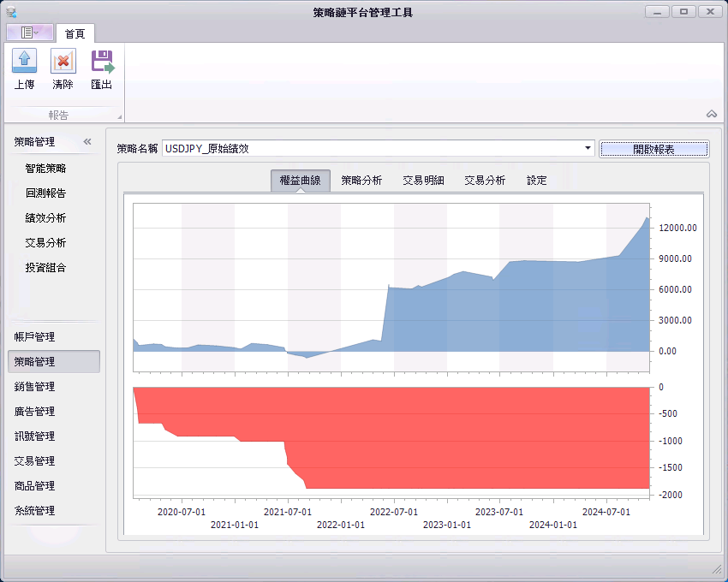Click the 開啟報表 button
This screenshot has width=728, height=582.
[653, 149]
